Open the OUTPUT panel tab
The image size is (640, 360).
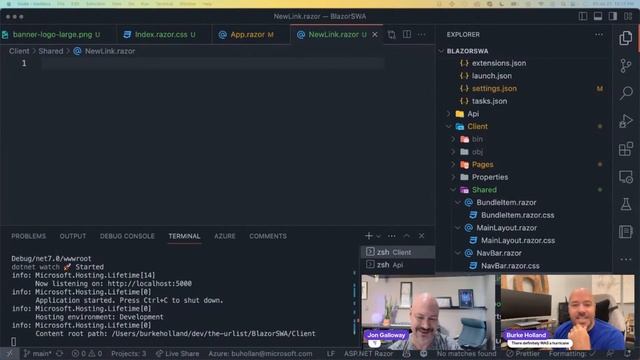73,236
